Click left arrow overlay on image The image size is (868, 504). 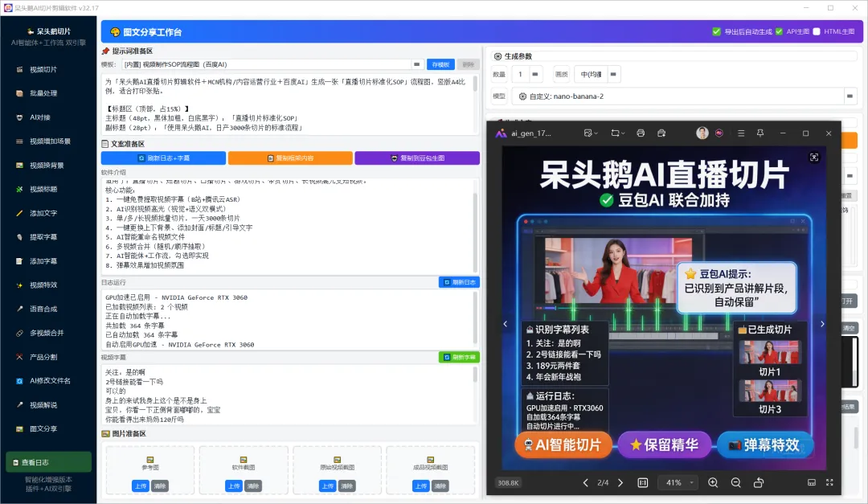(506, 324)
